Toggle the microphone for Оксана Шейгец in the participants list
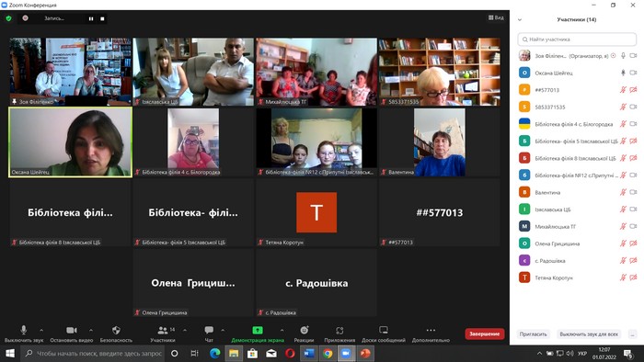This screenshot has width=644, height=362. (x=623, y=73)
